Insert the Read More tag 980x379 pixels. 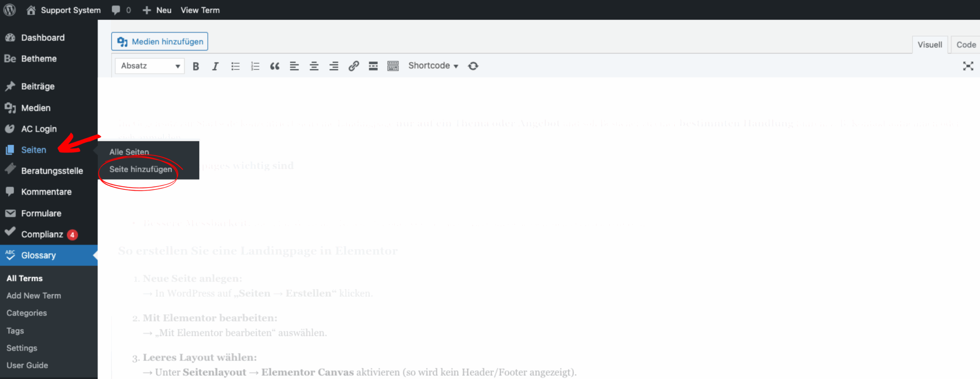pyautogui.click(x=373, y=65)
